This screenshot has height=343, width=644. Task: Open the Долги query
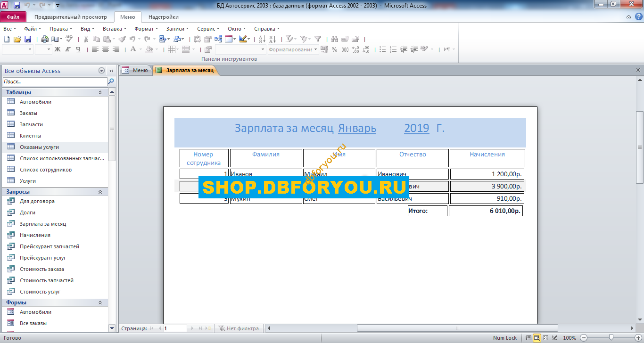coord(55,212)
